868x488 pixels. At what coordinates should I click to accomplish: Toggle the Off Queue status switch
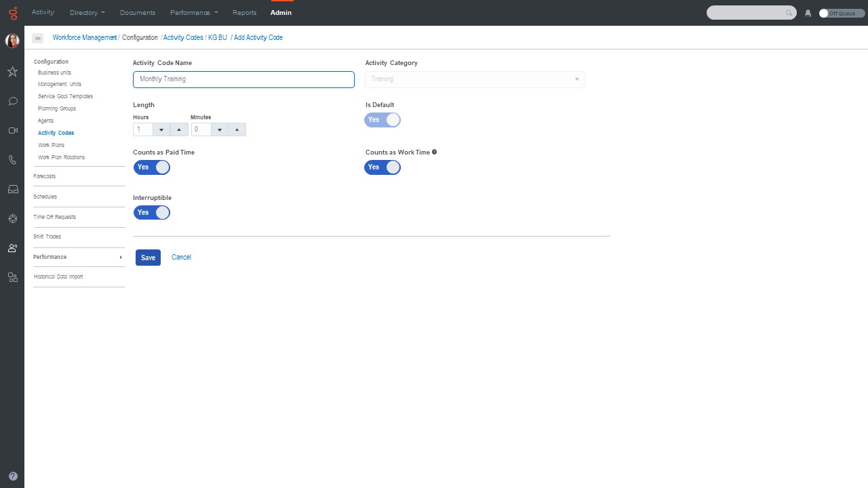click(x=842, y=13)
